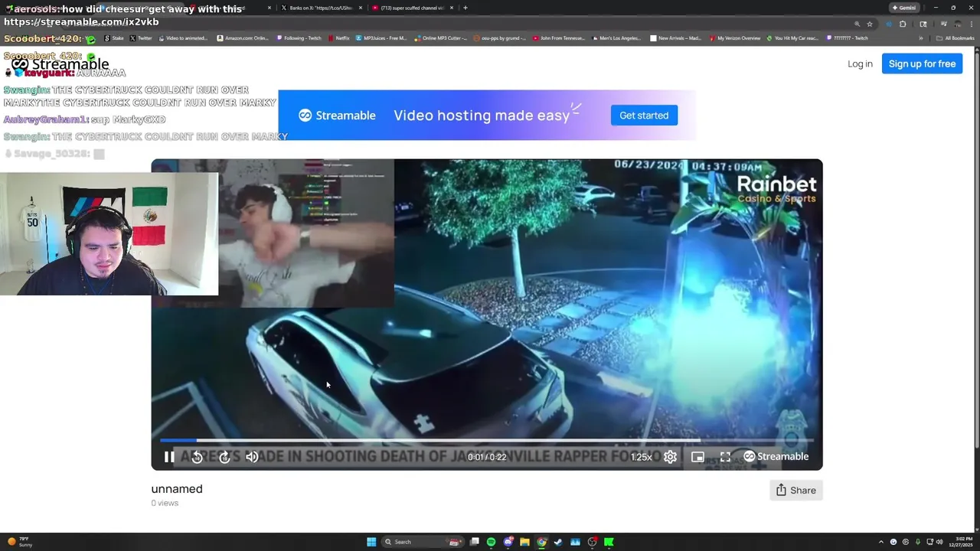This screenshot has width=980, height=551.
Task: Open the Twitter bookmark
Action: [x=141, y=38]
